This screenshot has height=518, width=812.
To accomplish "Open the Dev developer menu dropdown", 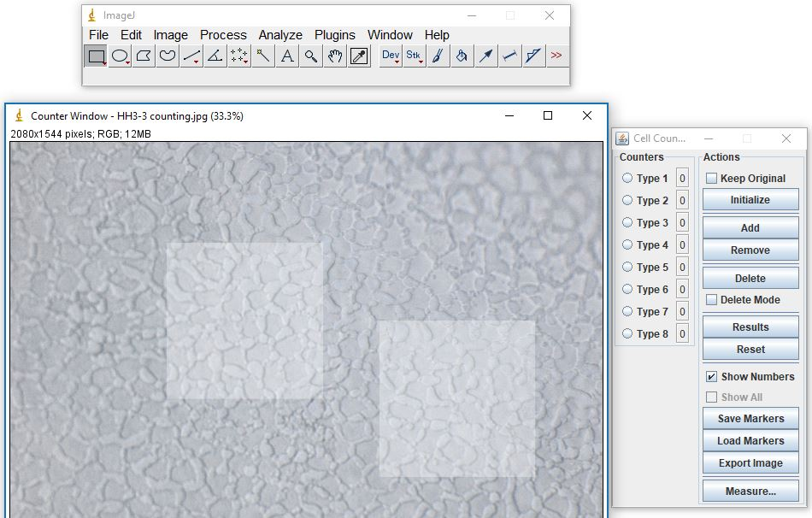I will pyautogui.click(x=391, y=56).
